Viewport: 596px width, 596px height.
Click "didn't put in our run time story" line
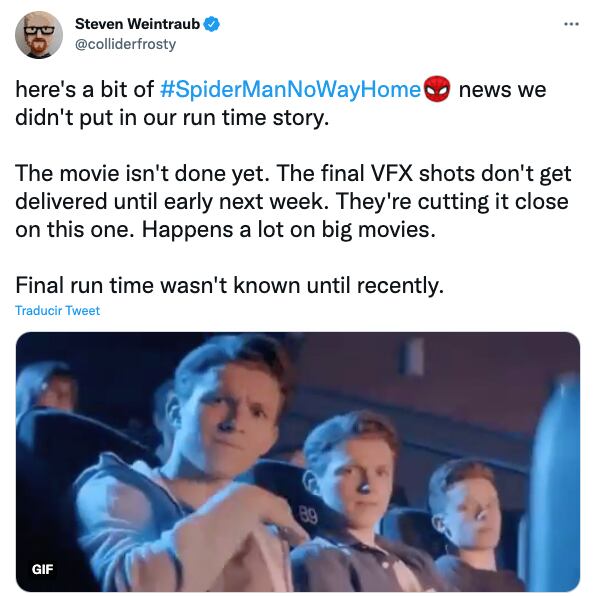[172, 118]
